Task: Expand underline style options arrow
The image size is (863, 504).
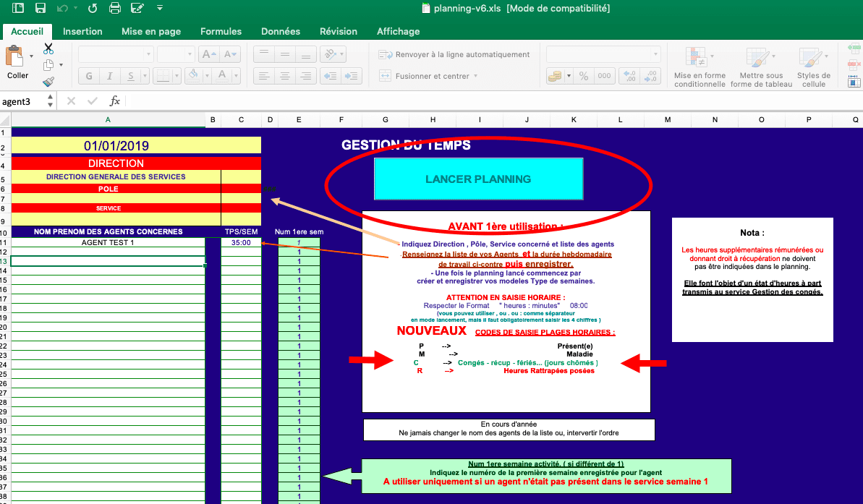Action: [145, 76]
